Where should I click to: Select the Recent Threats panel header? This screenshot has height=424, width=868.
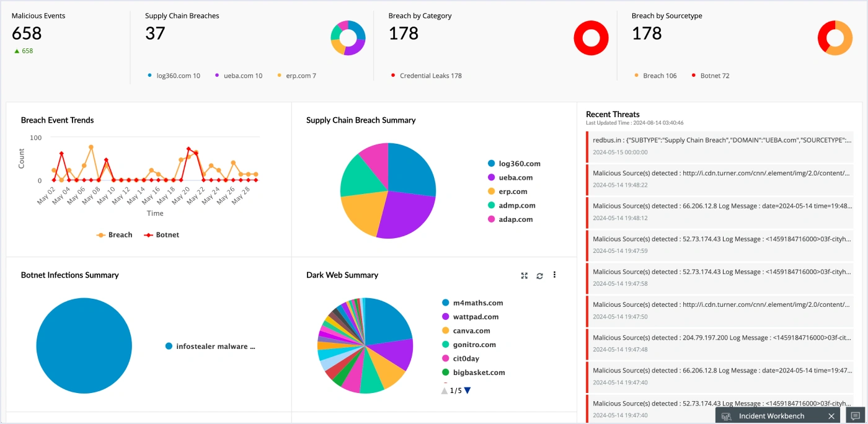click(613, 114)
